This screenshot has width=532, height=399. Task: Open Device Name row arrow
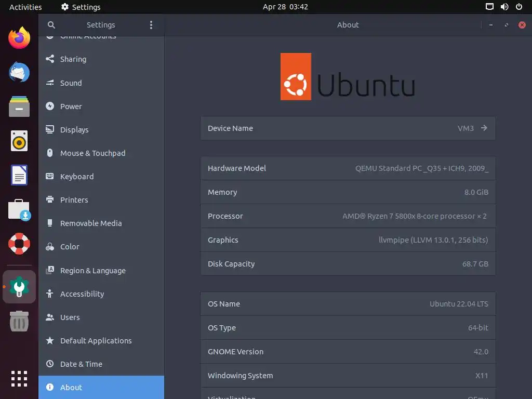pos(484,128)
